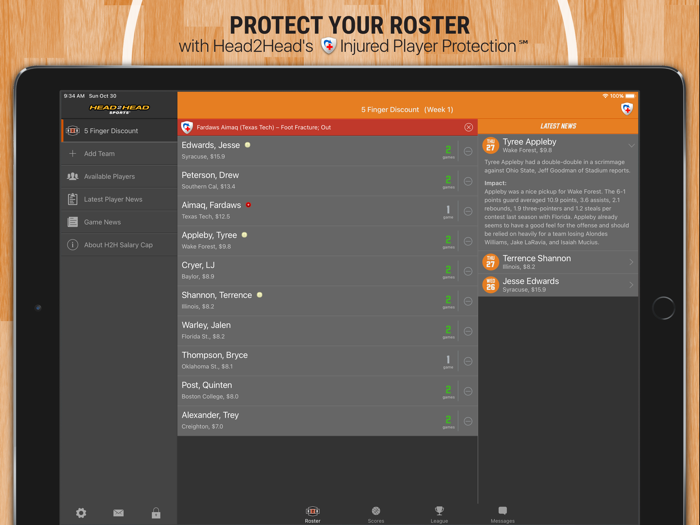Select the Post, Quinten roster row
The width and height of the screenshot is (700, 525).
[x=327, y=391]
